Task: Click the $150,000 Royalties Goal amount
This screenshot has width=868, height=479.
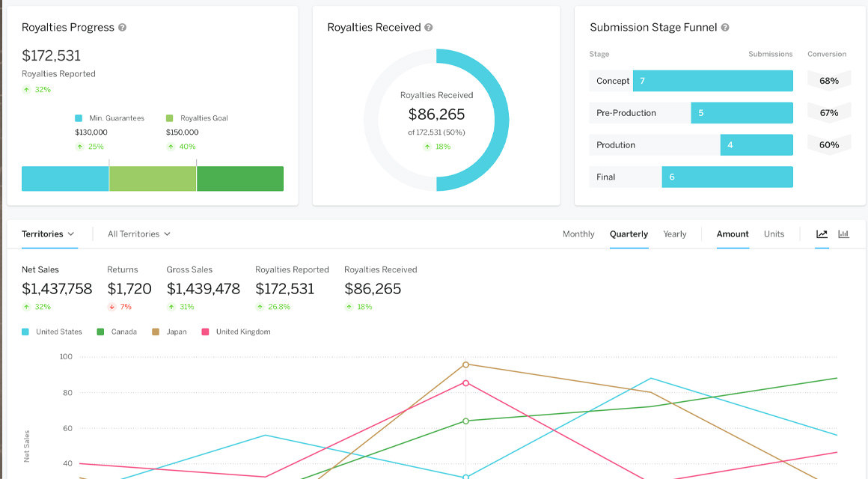Action: (x=182, y=132)
